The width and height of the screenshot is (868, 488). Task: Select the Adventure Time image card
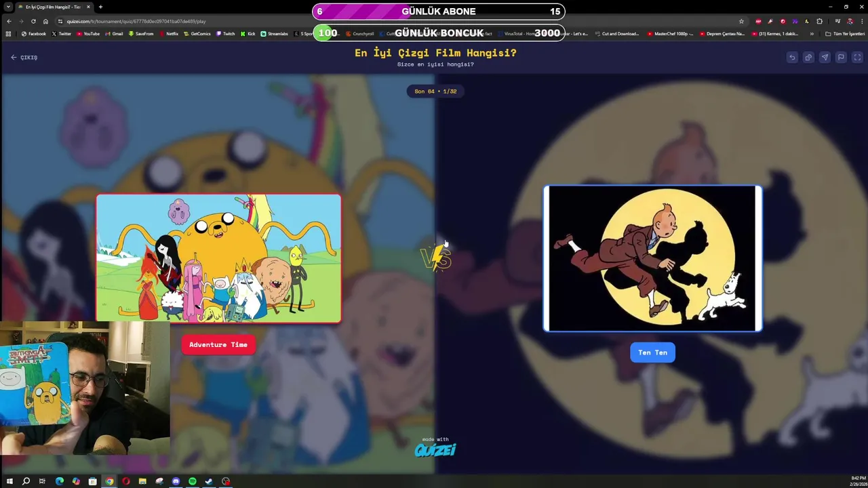click(x=218, y=258)
